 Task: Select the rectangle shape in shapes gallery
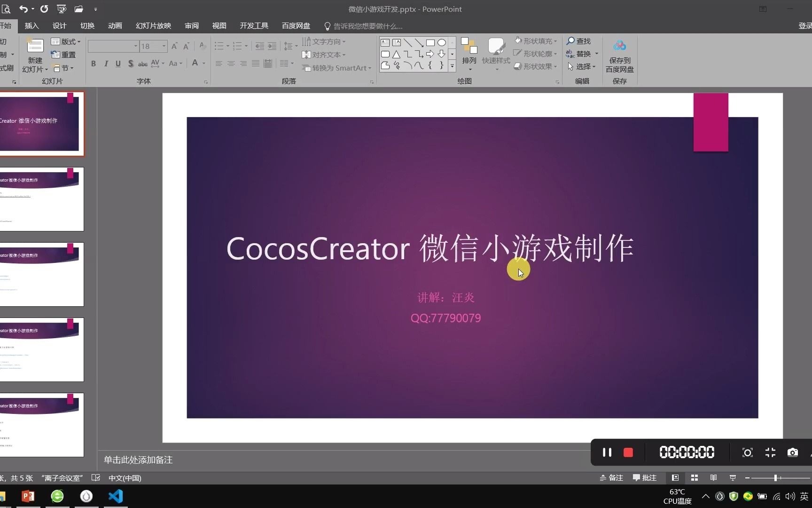coord(430,43)
